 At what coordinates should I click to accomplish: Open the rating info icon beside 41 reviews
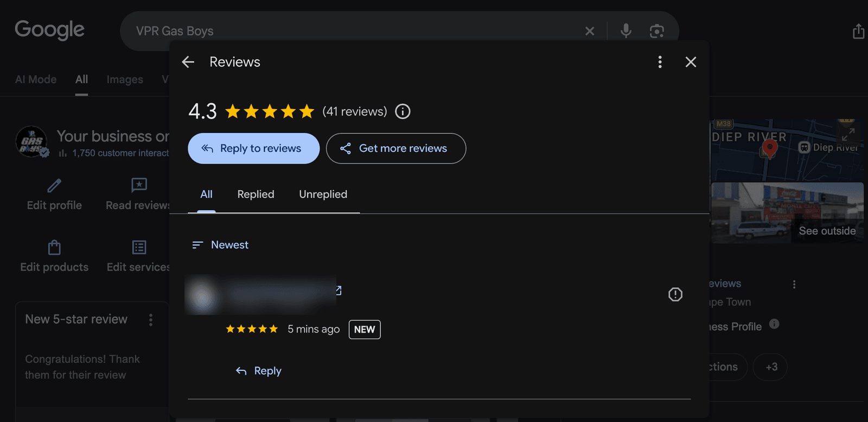(403, 111)
